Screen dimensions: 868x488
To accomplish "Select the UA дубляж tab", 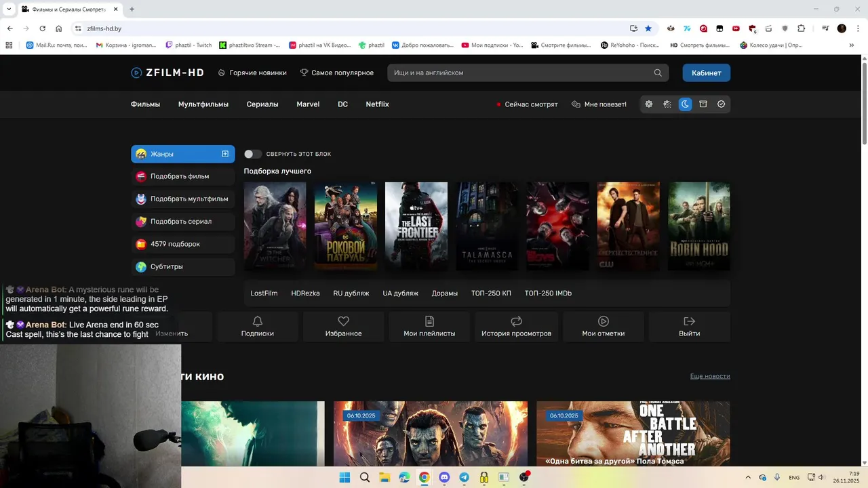I will [401, 293].
